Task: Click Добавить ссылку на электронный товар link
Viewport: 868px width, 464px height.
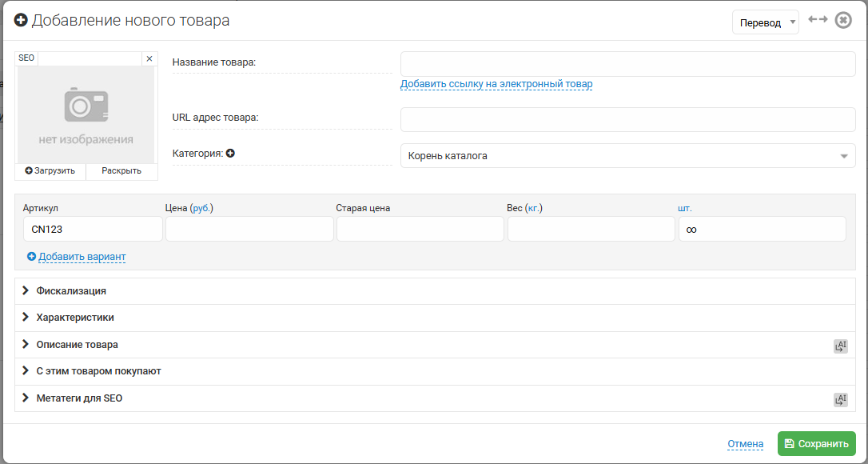Action: point(496,84)
